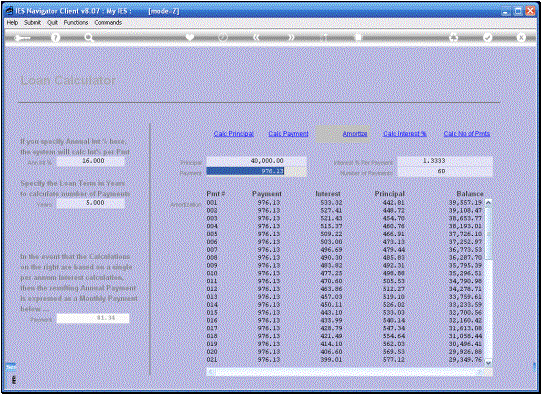The height and width of the screenshot is (394, 541).
Task: Click the Principal field showing 40,000.00
Action: pyautogui.click(x=256, y=161)
